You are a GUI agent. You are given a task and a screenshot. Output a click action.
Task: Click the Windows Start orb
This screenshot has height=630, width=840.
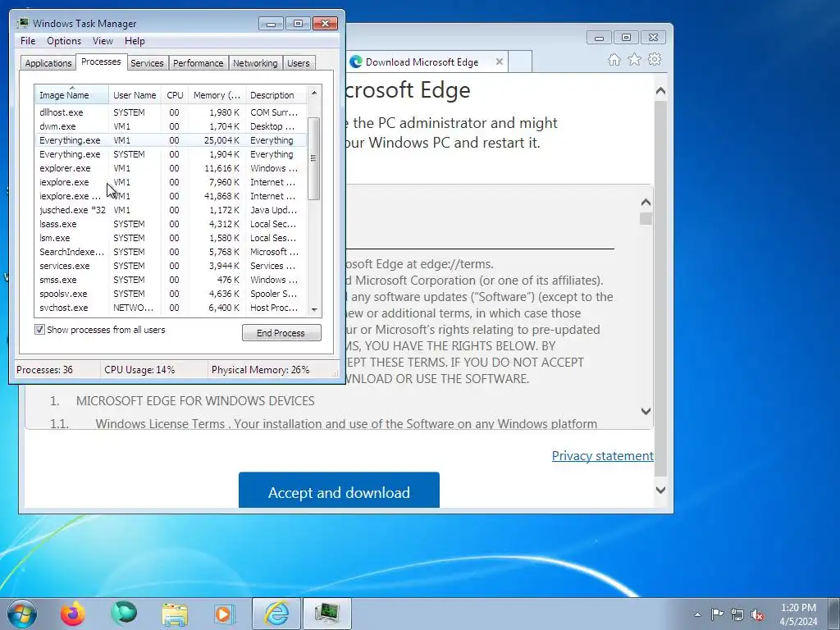(x=21, y=614)
